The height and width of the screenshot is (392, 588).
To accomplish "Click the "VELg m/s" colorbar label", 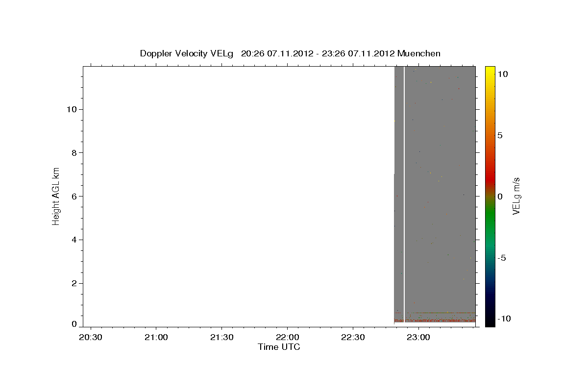I will coord(516,196).
